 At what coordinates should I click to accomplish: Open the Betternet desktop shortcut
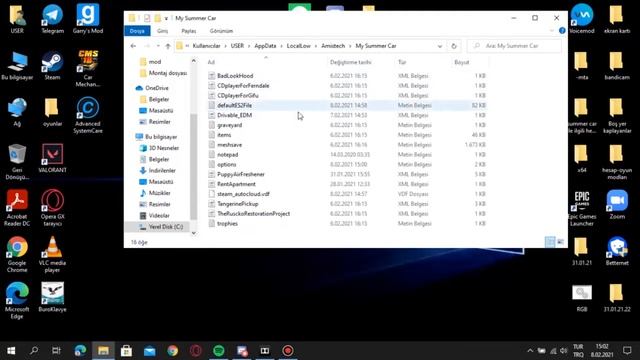617,251
